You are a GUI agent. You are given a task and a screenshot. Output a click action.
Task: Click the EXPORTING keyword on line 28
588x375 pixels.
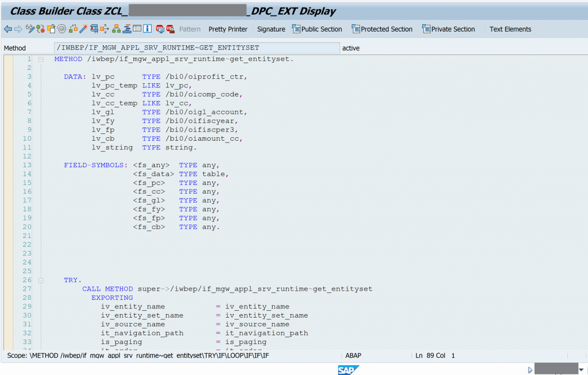(112, 297)
